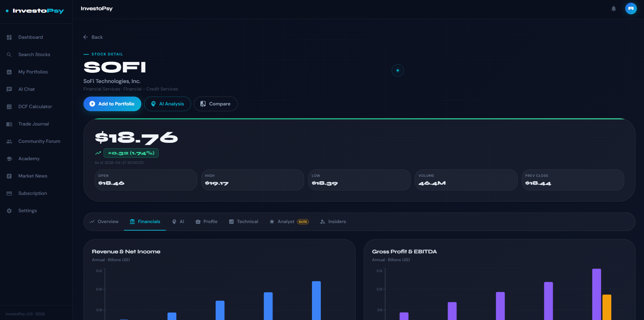
Task: Open the user profile avatar
Action: pos(631,9)
